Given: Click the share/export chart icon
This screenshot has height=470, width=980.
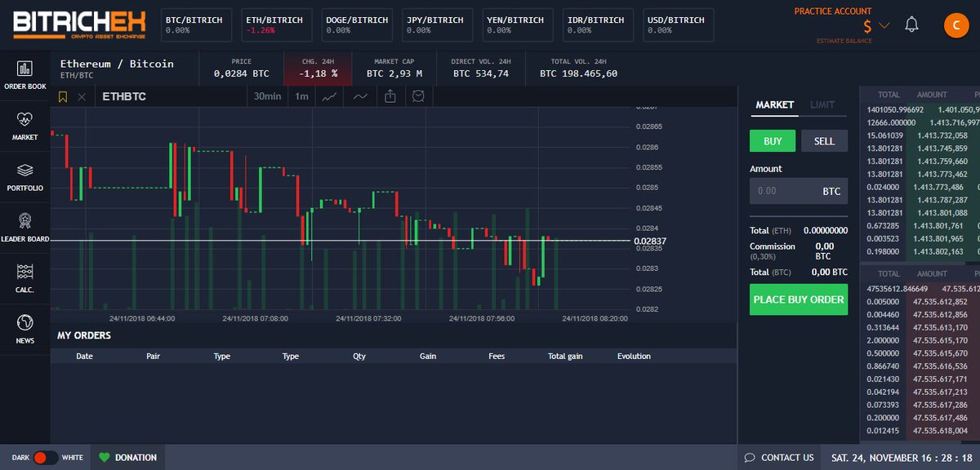Looking at the screenshot, I should coord(390,96).
